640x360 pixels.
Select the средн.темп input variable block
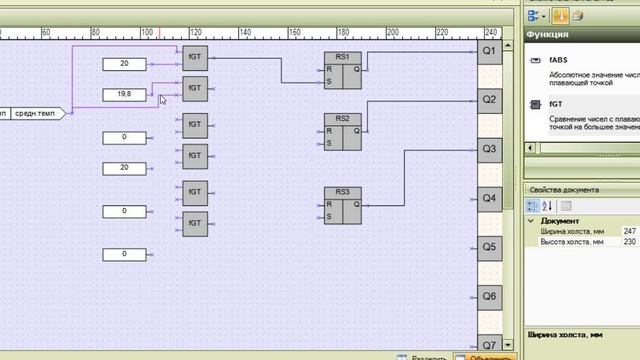pos(38,113)
